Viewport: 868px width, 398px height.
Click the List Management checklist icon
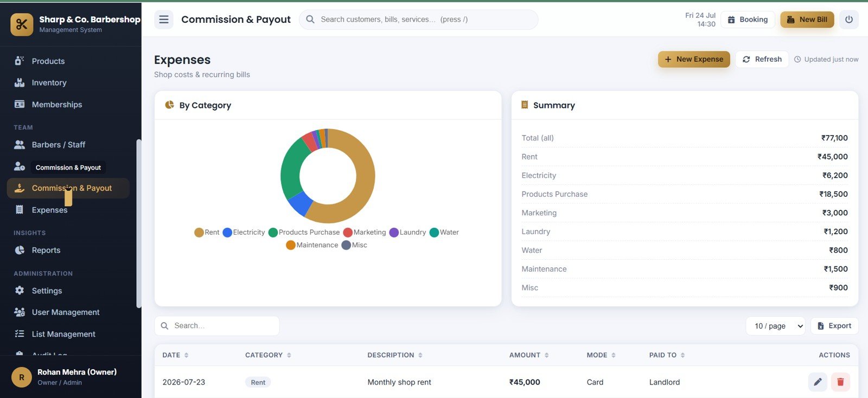(x=20, y=334)
